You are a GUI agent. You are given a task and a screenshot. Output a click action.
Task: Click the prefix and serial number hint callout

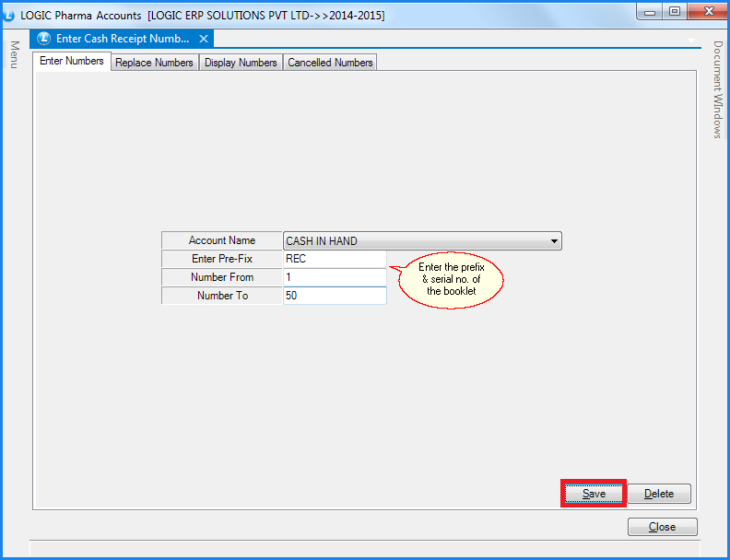click(452, 278)
